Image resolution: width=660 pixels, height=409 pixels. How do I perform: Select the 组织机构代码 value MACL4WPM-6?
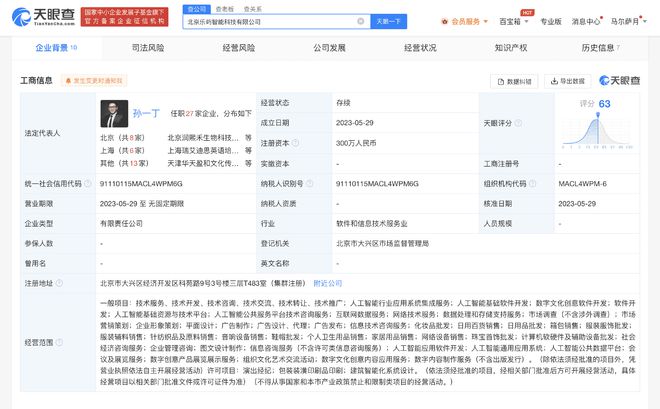(583, 183)
